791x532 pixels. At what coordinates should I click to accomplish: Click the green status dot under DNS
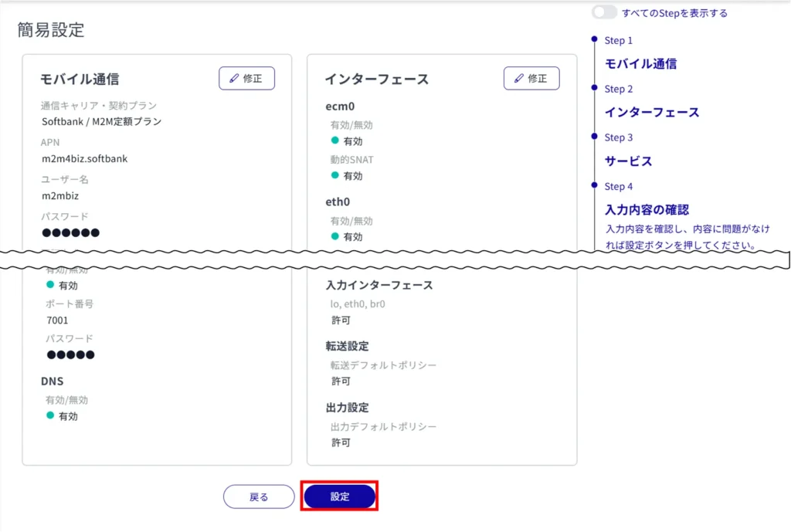[50, 415]
